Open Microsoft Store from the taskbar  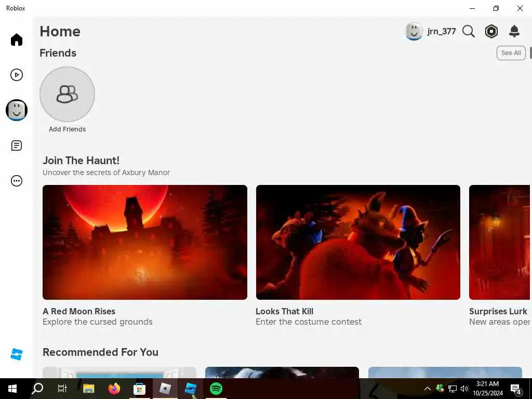point(139,389)
